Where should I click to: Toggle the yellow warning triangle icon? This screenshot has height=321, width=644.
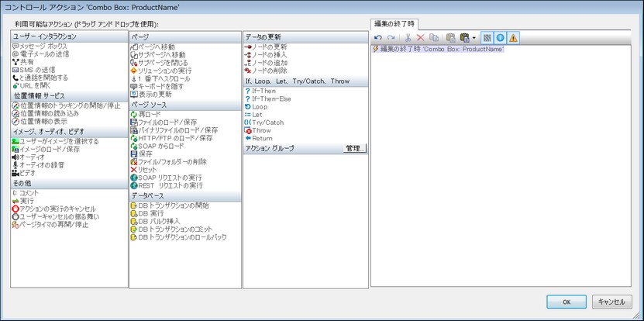[513, 37]
